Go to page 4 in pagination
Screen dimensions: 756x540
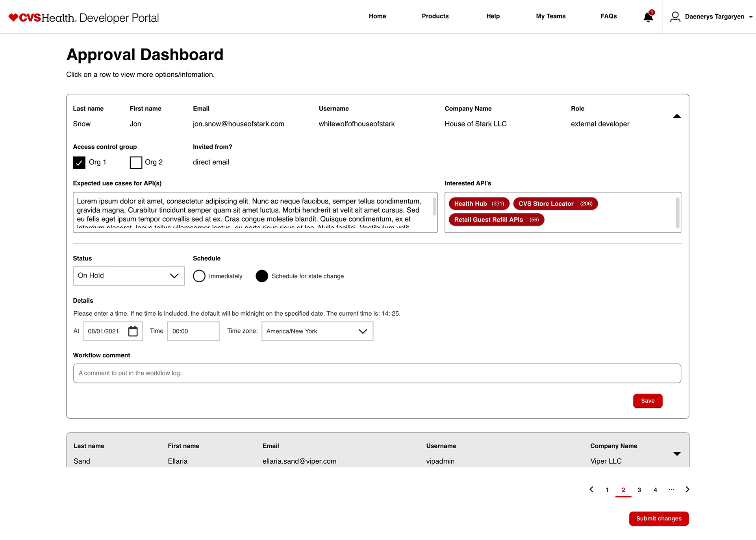[x=655, y=490]
